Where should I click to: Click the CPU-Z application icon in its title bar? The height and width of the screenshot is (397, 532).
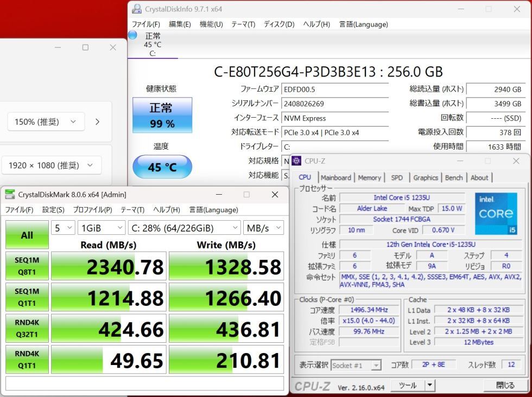tap(296, 161)
